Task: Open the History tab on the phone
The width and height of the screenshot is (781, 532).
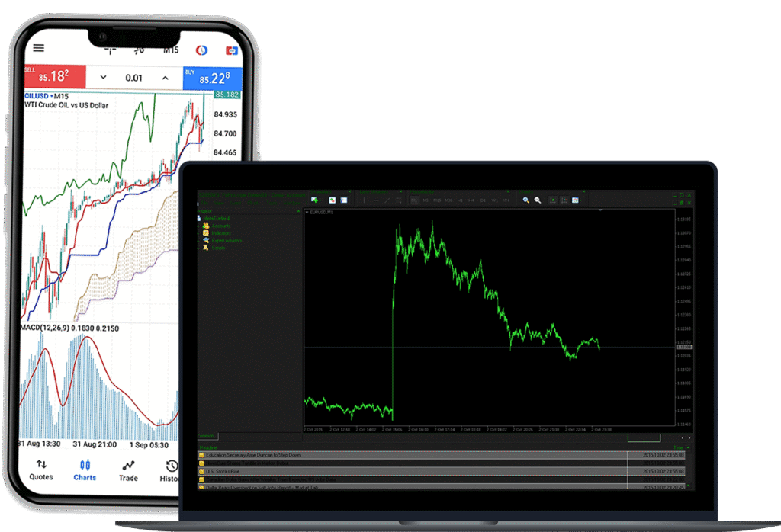Action: coord(169,472)
